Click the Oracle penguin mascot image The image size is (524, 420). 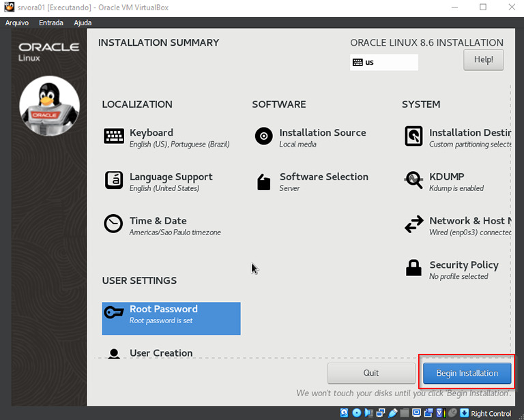pyautogui.click(x=49, y=106)
